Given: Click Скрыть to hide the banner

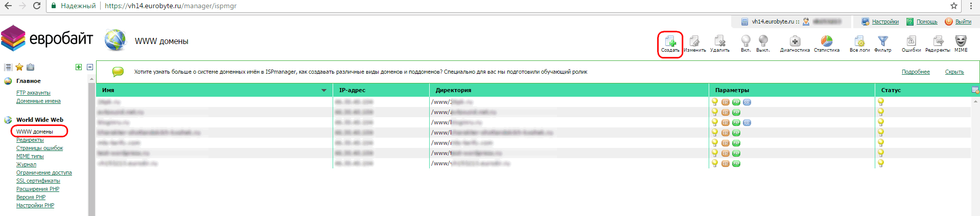Looking at the screenshot, I should (954, 72).
